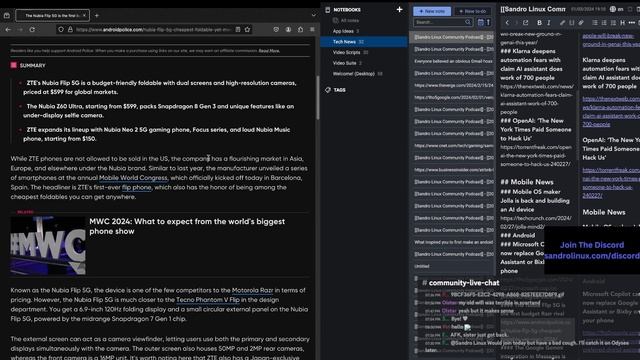Insert hyperlink in Joplin editor
Image resolution: width=640 pixels, height=360 pixels.
tap(562, 23)
